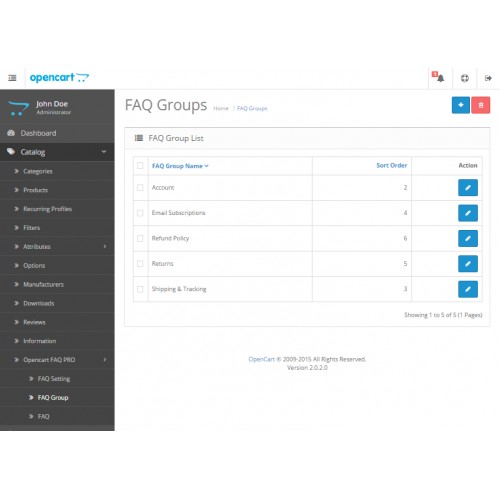Edit the Refund Policy group pencil icon
This screenshot has width=500, height=500.
click(x=468, y=238)
